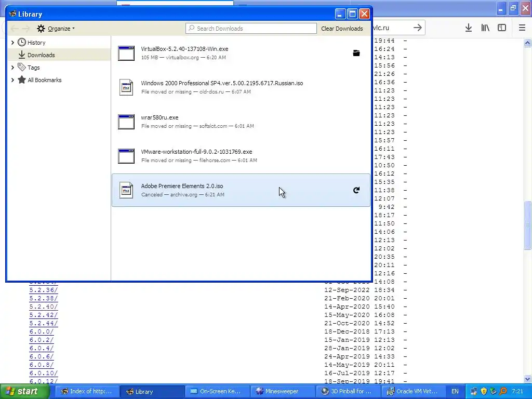Expand the Tags tree node
Screen dimensions: 532x399
(x=12, y=68)
